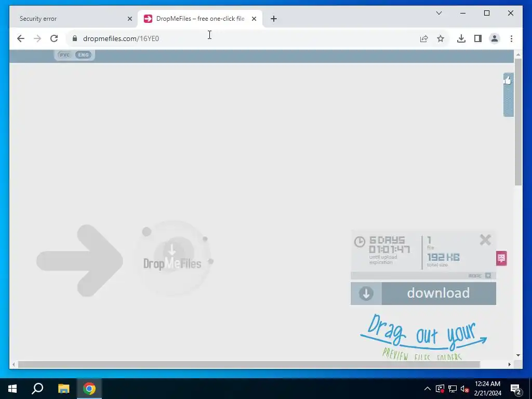Open Windows taskbar search
The width and height of the screenshot is (532, 399).
click(x=37, y=389)
